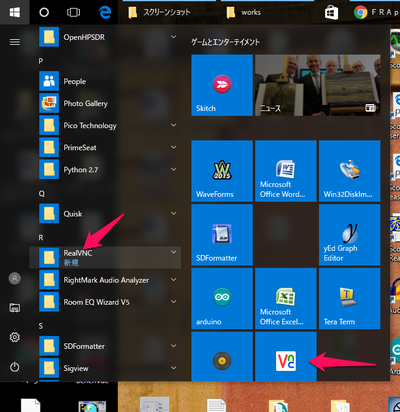Launch the WaveForms tile
Screen dimensions: 400x412
[x=222, y=171]
